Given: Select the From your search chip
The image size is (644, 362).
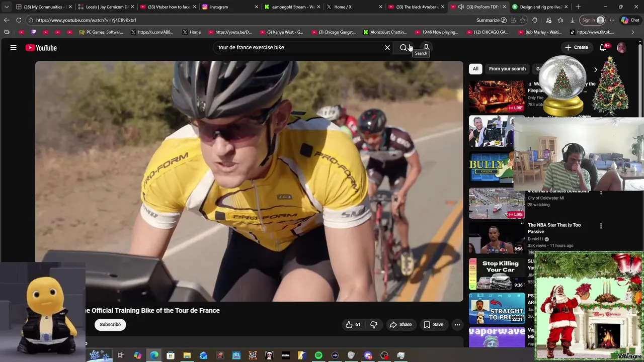Looking at the screenshot, I should pos(507,69).
